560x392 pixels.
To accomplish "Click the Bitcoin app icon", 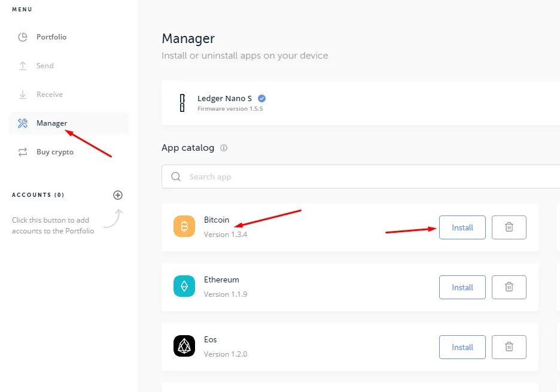I will (184, 226).
